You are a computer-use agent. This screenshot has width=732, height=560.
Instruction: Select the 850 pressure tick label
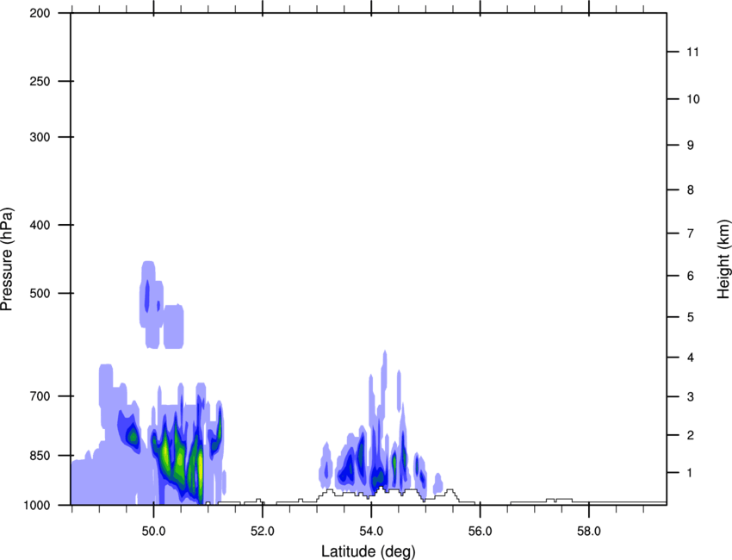pyautogui.click(x=40, y=456)
